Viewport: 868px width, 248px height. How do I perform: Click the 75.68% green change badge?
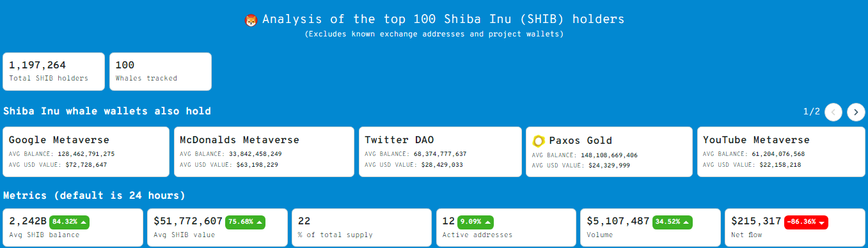246,222
